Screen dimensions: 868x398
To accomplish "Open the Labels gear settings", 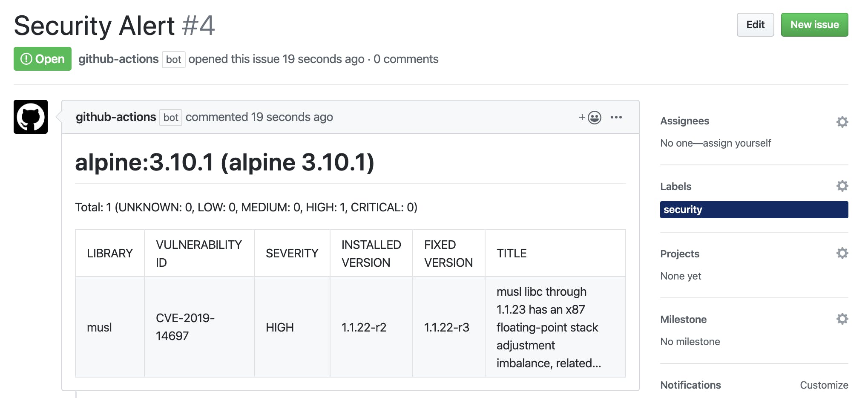I will click(x=842, y=186).
